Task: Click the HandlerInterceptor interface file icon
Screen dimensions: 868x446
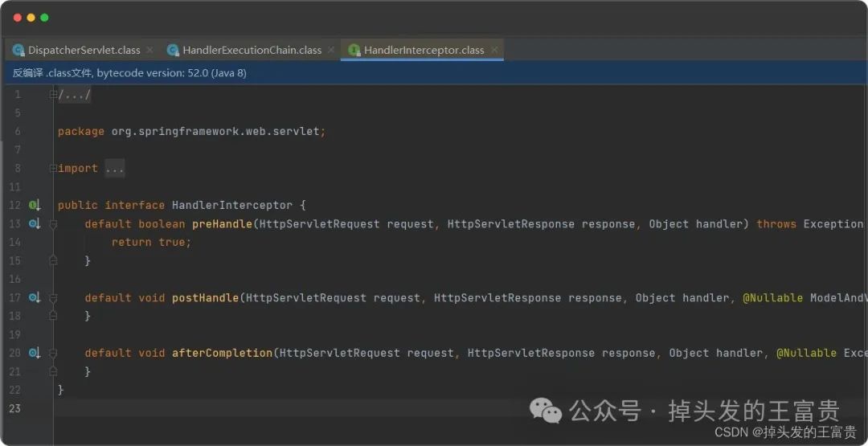Action: 354,50
